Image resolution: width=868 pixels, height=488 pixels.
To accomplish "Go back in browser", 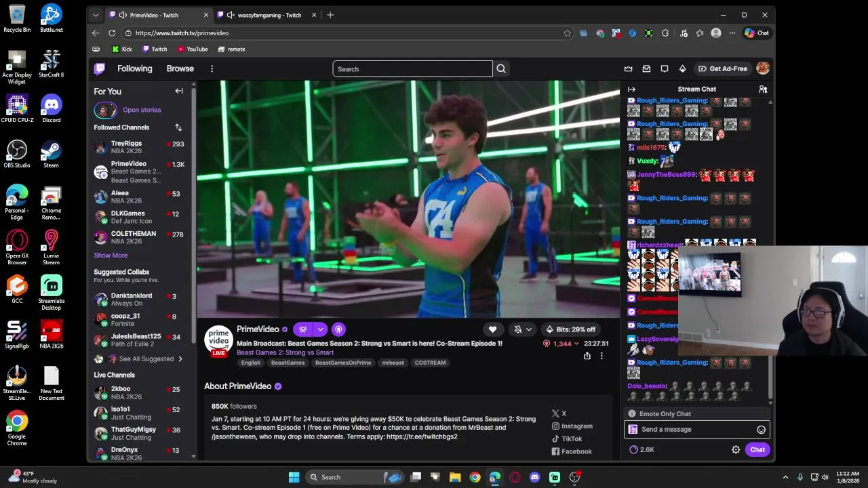I will pyautogui.click(x=96, y=33).
